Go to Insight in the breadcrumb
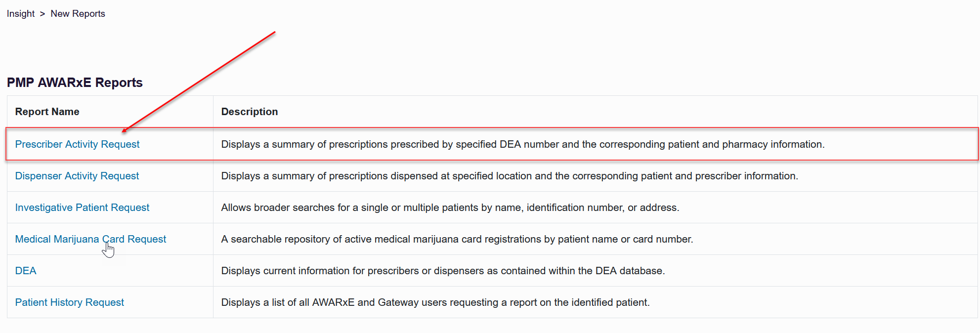 [21, 14]
